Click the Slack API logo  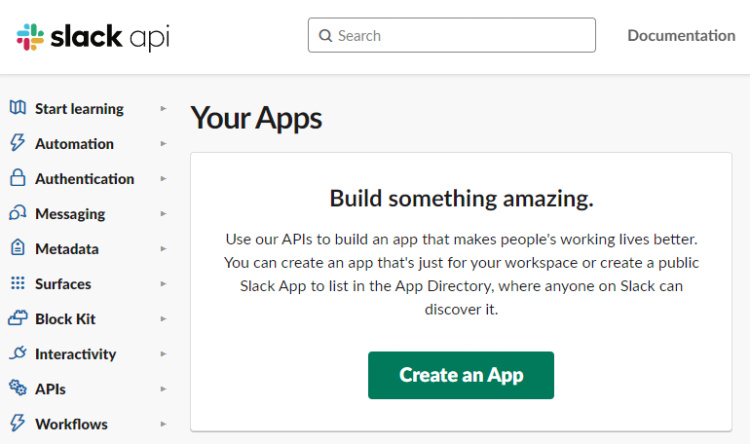tap(93, 37)
